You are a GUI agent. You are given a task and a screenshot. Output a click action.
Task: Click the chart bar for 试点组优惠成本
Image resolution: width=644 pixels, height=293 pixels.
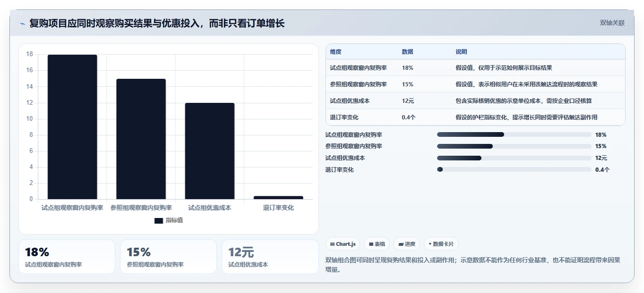click(x=210, y=151)
